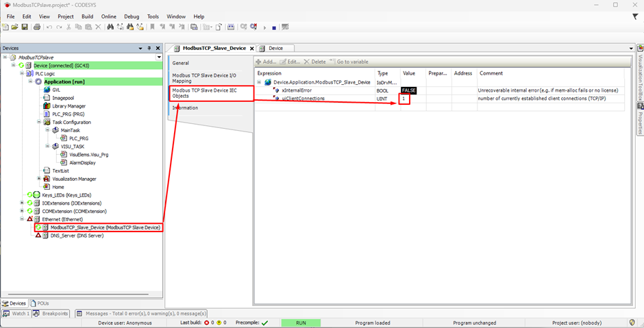Click the Find binoculars icon in toolbar
Viewport: 644px width, 328px height.
111,27
